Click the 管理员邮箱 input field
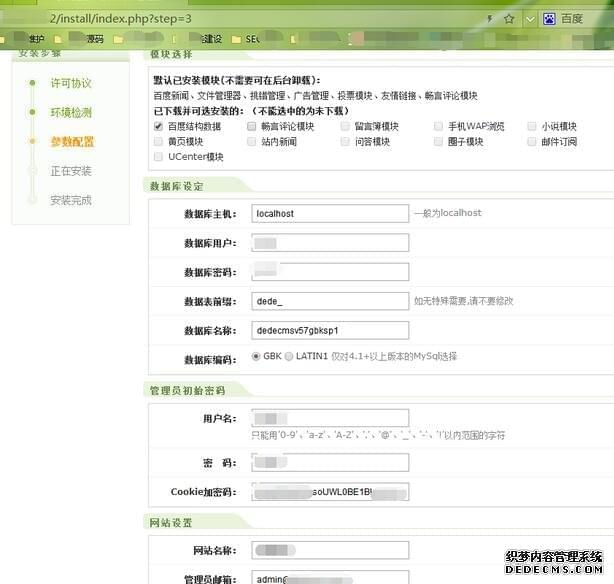Image resolution: width=614 pixels, height=584 pixels. pyautogui.click(x=330, y=578)
